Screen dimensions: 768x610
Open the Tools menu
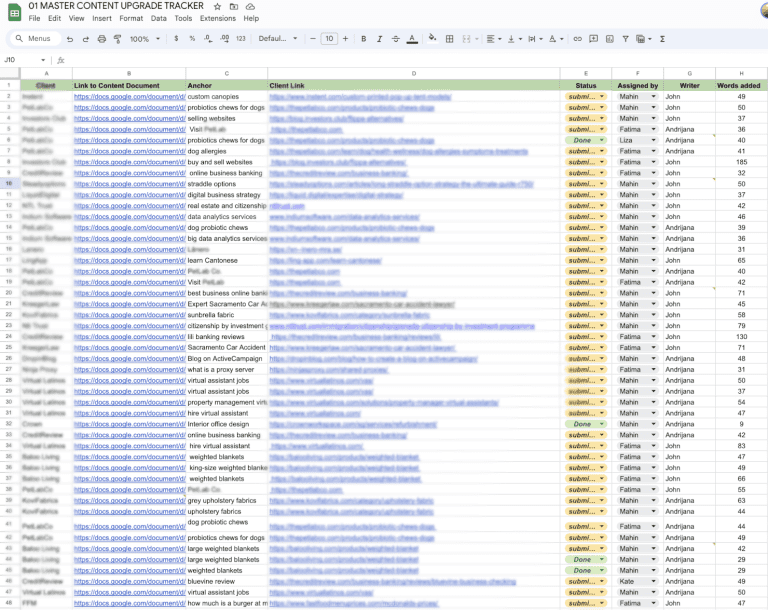point(183,19)
